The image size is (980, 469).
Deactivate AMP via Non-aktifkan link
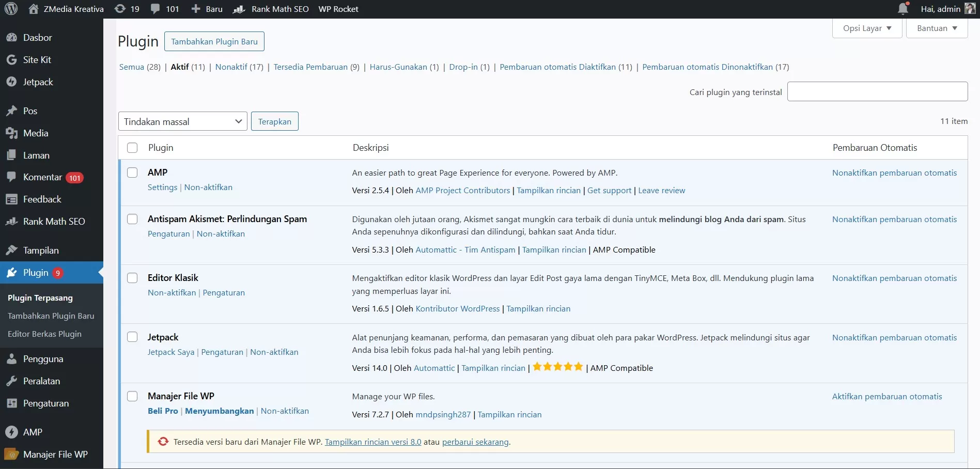click(x=208, y=187)
